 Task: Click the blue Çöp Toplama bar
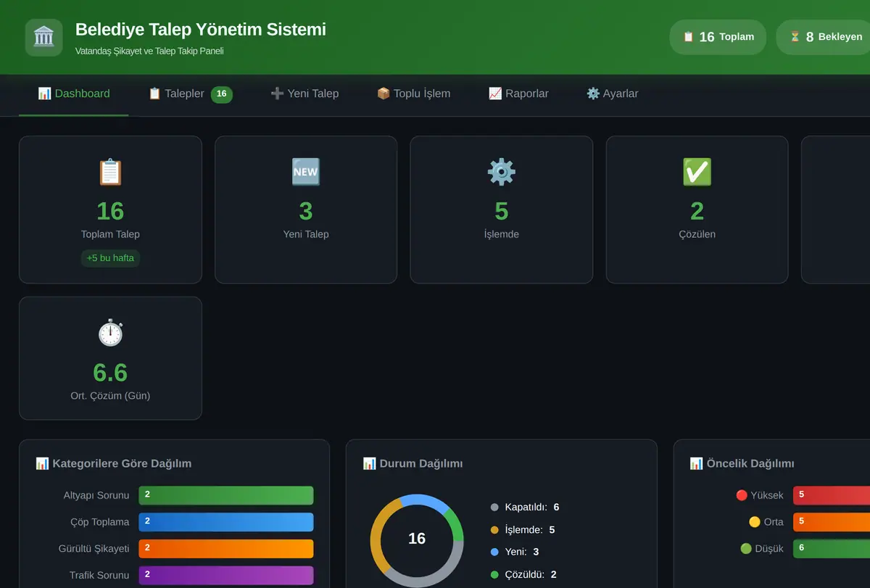pos(226,522)
